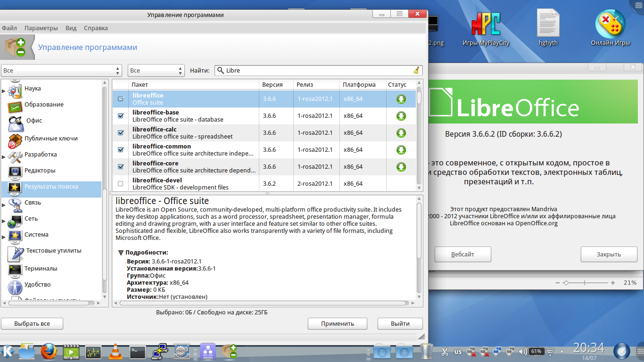The height and width of the screenshot is (362, 644).
Task: Click the clear search broom icon
Action: pyautogui.click(x=416, y=70)
